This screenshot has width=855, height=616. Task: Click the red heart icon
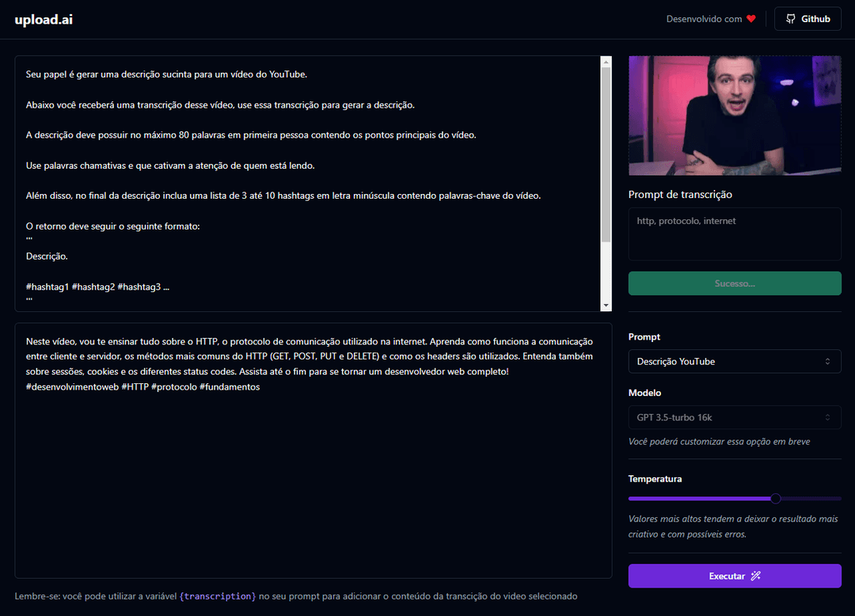tap(751, 19)
